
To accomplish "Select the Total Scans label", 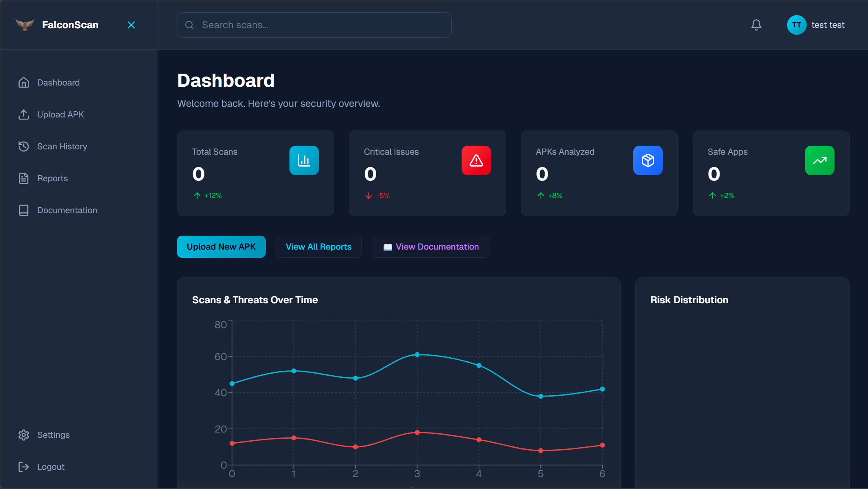I will [x=215, y=152].
